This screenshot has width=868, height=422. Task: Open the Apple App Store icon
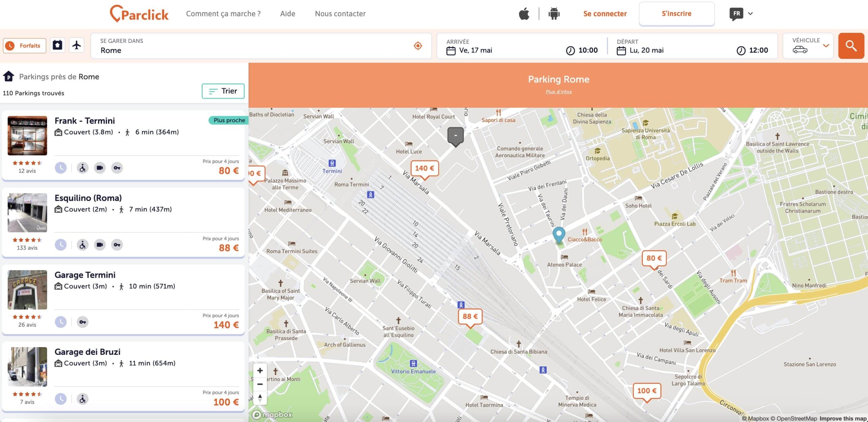pyautogui.click(x=524, y=14)
